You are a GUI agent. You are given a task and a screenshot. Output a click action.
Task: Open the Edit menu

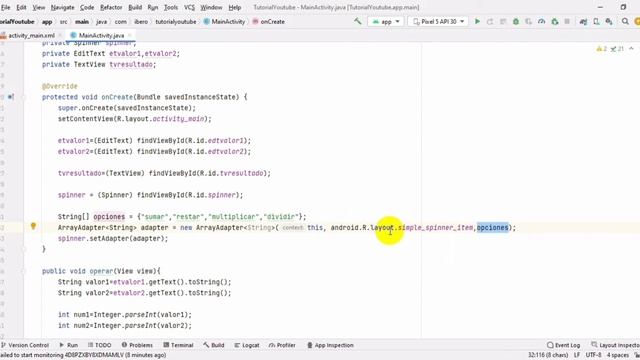21,7
